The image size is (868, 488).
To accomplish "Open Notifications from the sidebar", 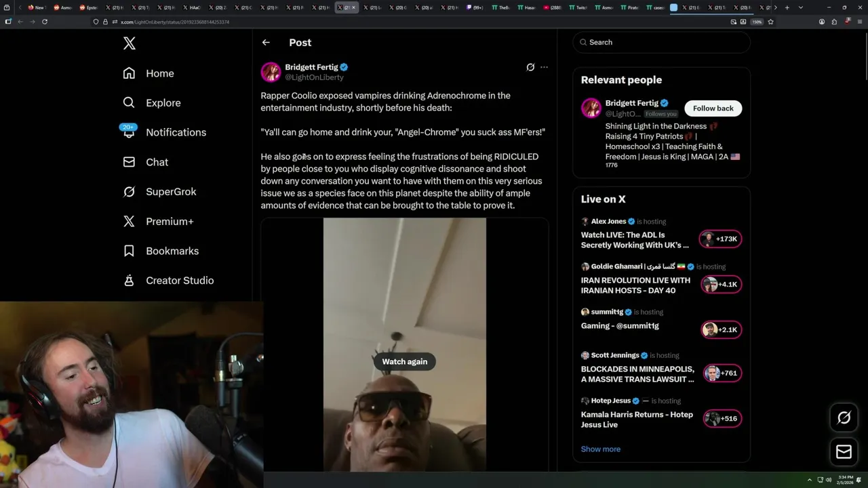I will tap(164, 132).
